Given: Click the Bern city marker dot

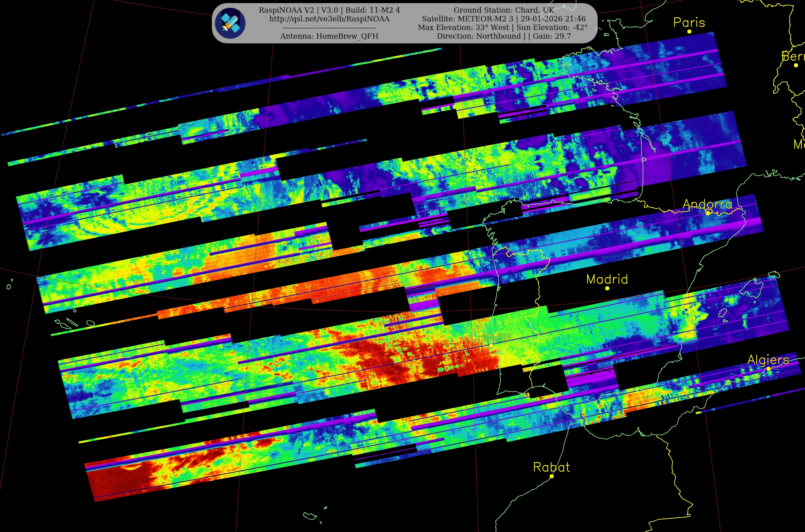Looking at the screenshot, I should pos(796,65).
